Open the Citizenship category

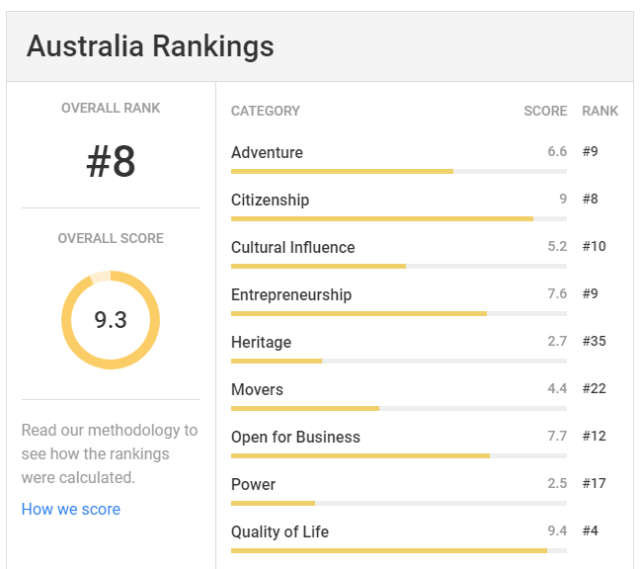[x=270, y=200]
